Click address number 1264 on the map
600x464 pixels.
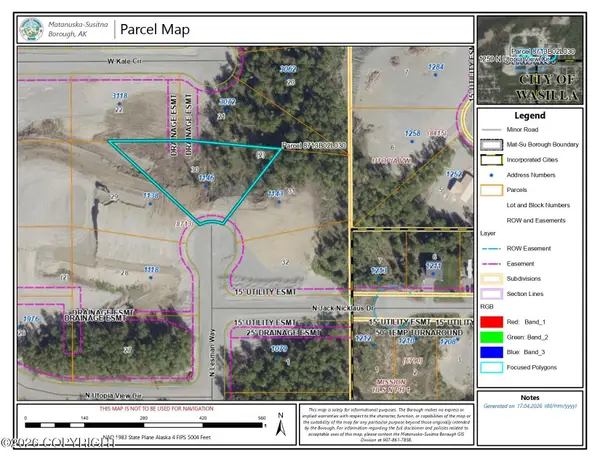tap(436, 67)
